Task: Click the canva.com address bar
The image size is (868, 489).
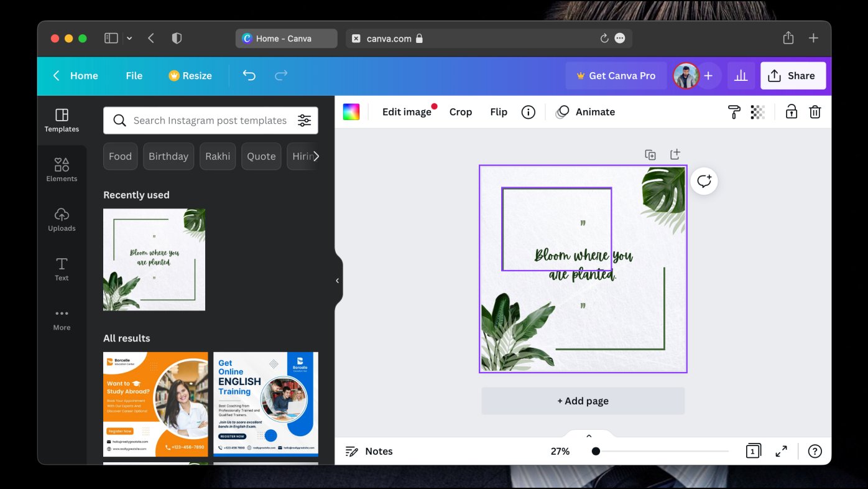Action: [489, 38]
